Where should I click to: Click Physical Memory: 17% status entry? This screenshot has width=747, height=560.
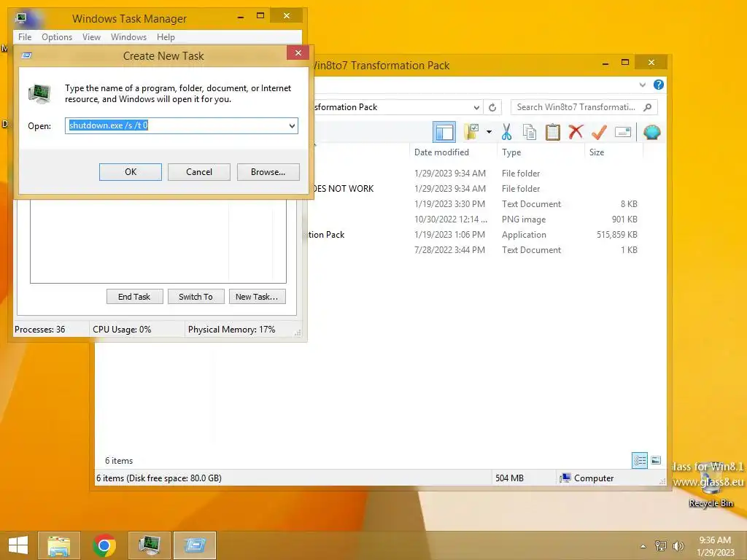pos(231,330)
